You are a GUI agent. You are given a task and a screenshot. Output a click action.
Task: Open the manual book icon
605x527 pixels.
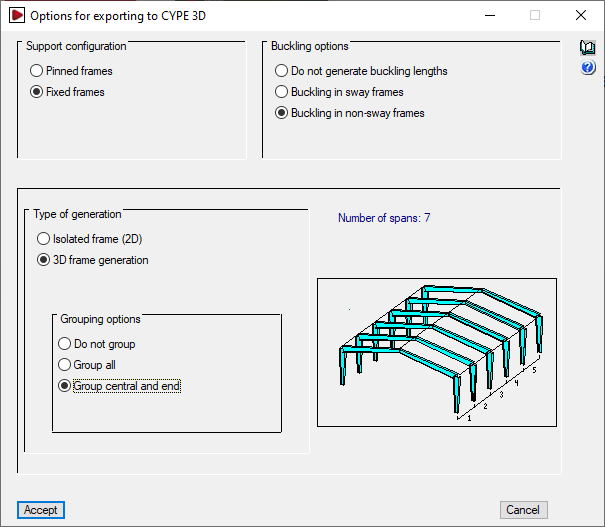588,47
